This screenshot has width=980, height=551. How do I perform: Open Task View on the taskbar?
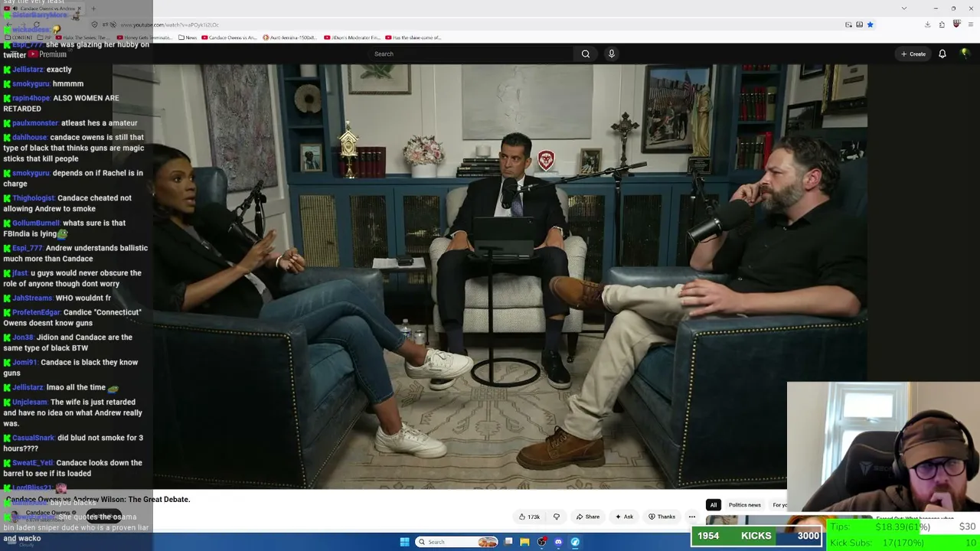pos(508,542)
